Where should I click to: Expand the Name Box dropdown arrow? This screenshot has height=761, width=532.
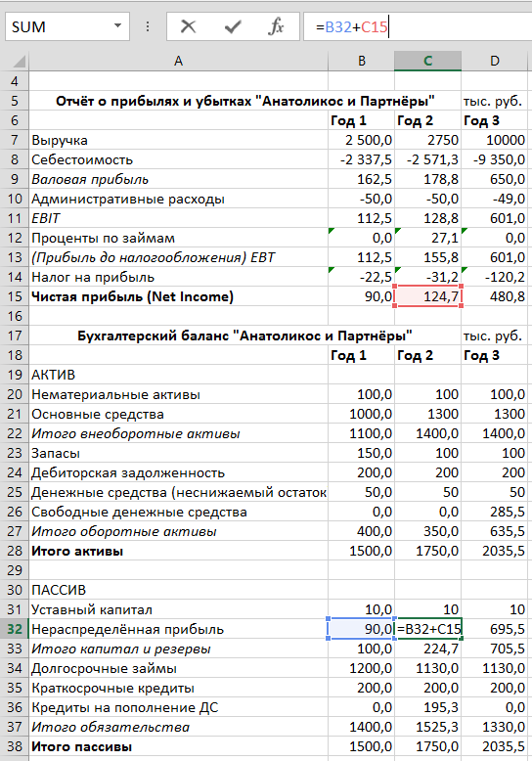point(117,25)
